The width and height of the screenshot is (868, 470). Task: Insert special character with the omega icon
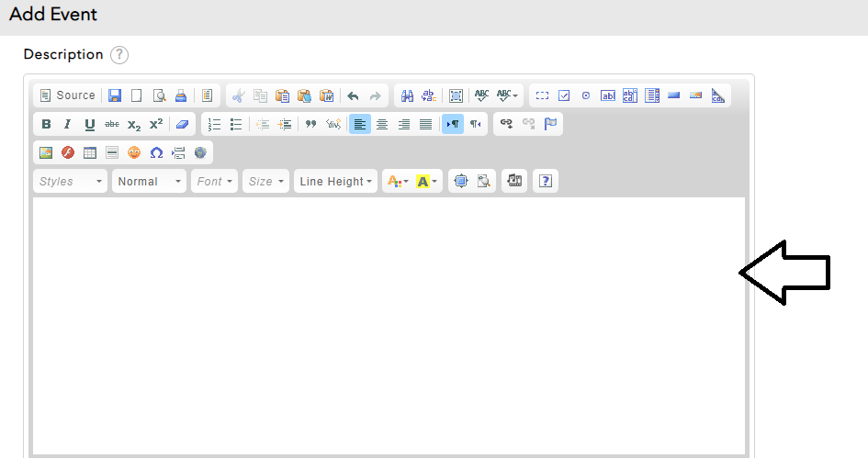[156, 152]
